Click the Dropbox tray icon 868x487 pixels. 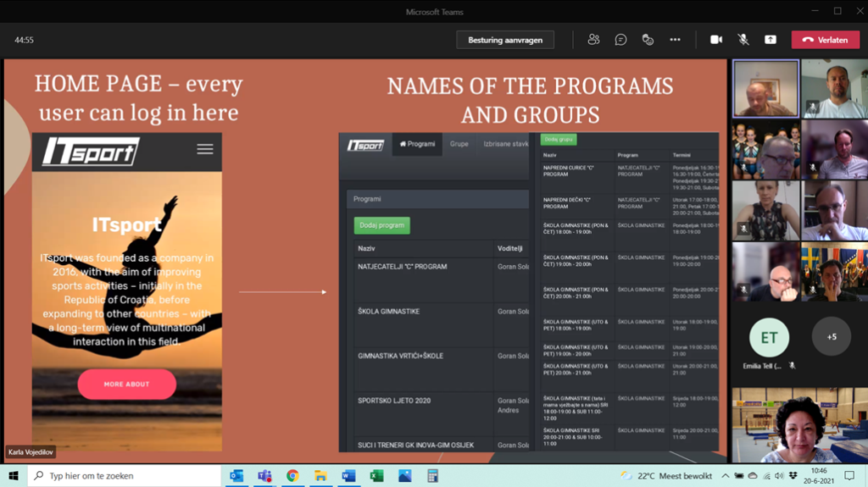click(793, 475)
